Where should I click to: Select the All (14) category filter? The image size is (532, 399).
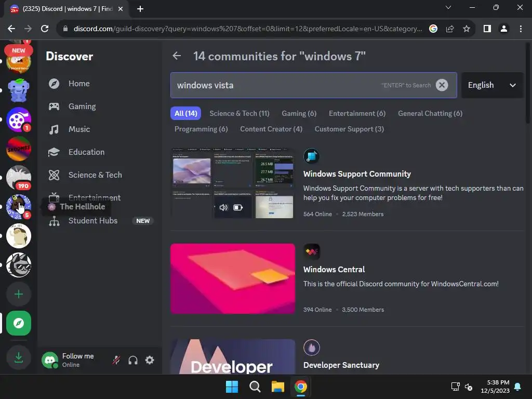(x=185, y=113)
